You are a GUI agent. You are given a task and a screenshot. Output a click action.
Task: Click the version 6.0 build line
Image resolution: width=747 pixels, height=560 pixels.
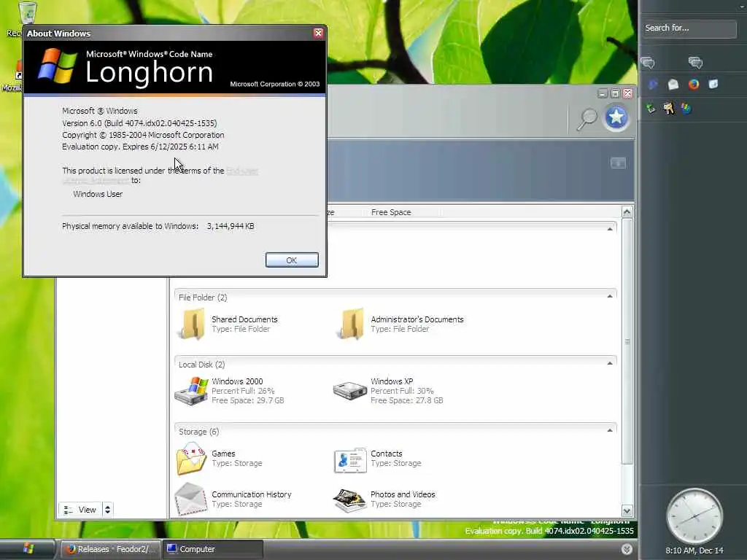pos(139,122)
